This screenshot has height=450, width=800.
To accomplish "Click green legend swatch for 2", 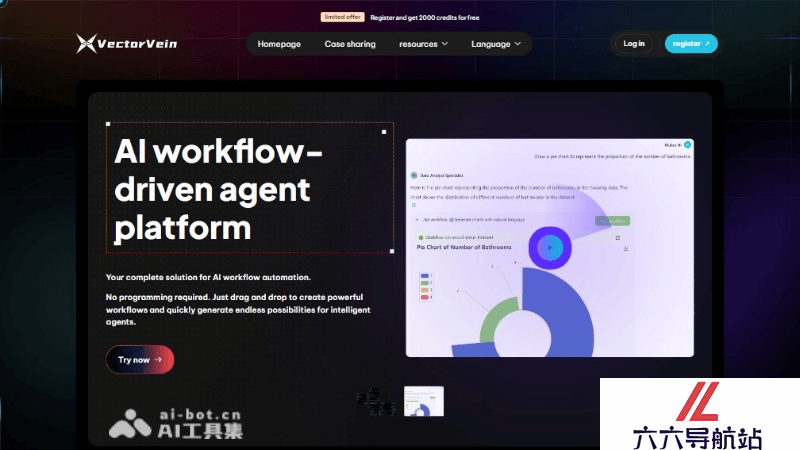I will pyautogui.click(x=424, y=283).
